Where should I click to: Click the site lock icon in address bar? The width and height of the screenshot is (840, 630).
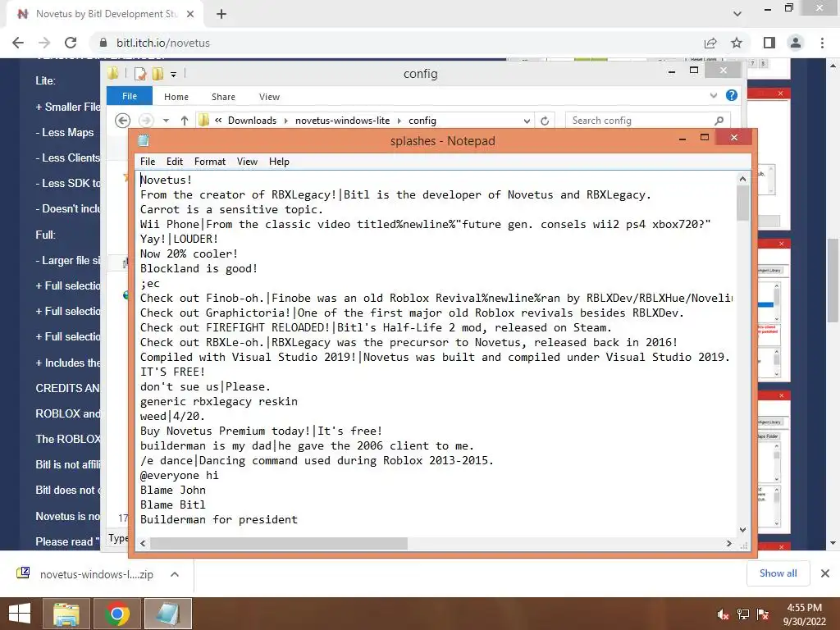[103, 43]
